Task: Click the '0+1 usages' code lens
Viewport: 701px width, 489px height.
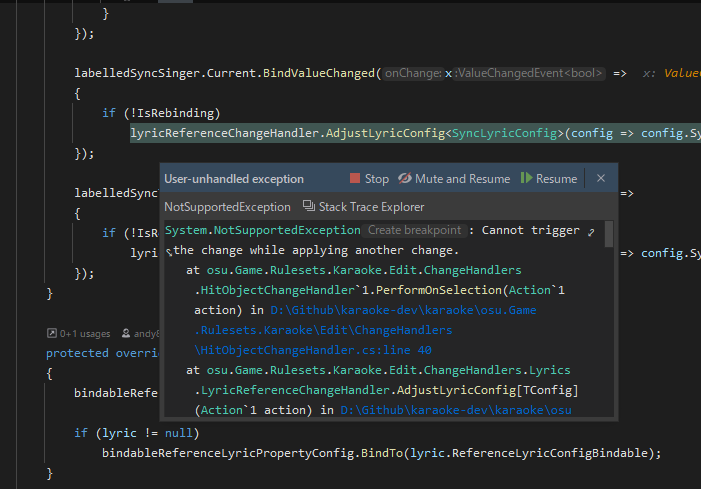Action: point(85,333)
